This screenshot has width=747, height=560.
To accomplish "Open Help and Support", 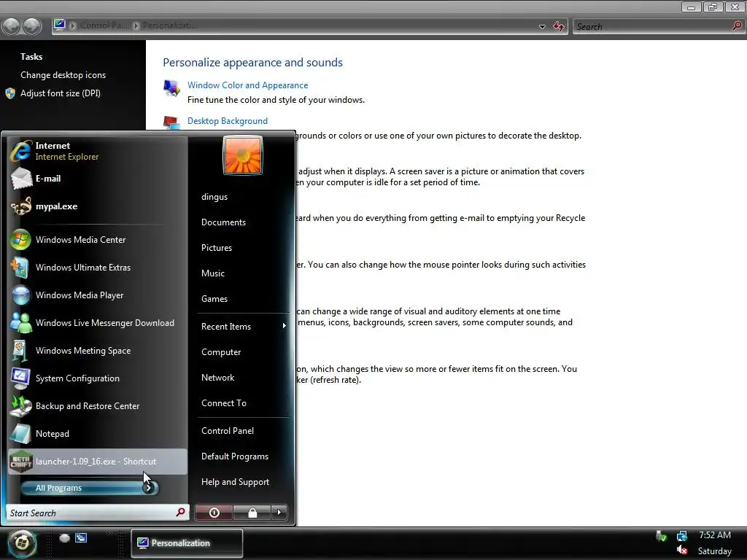I will pos(236,482).
